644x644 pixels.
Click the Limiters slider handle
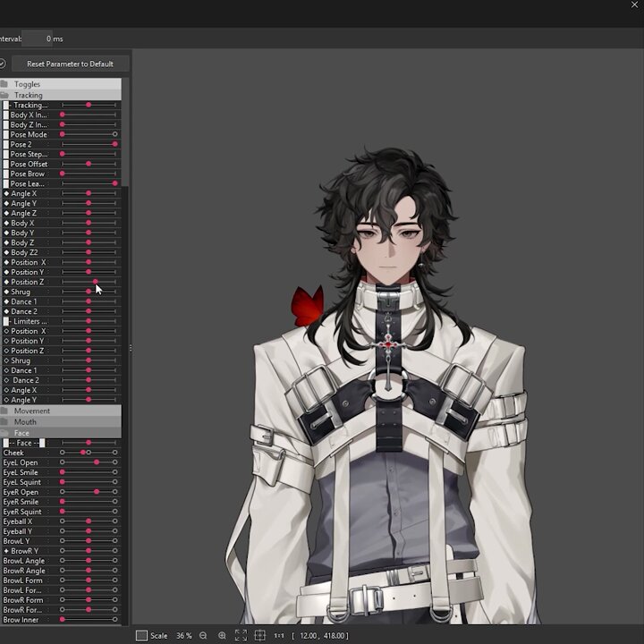click(89, 321)
